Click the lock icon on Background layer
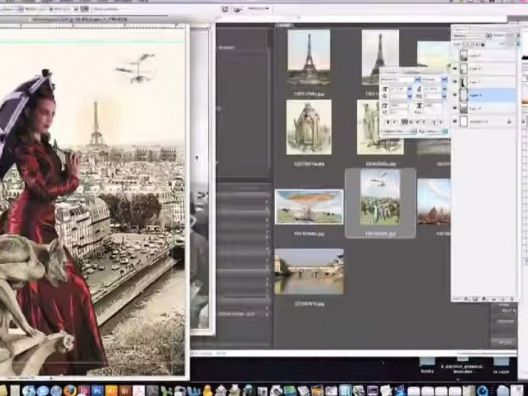The image size is (528, 396). tap(509, 122)
